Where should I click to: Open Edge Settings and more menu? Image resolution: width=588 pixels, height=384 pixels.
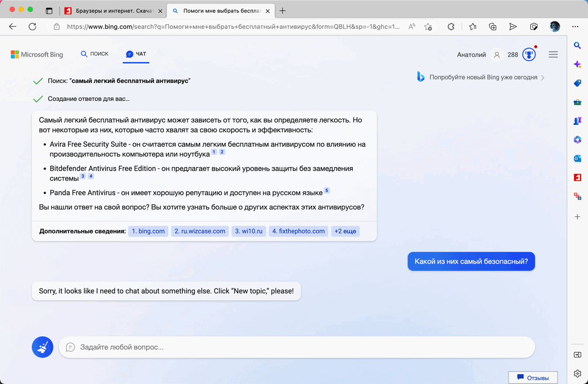click(575, 26)
